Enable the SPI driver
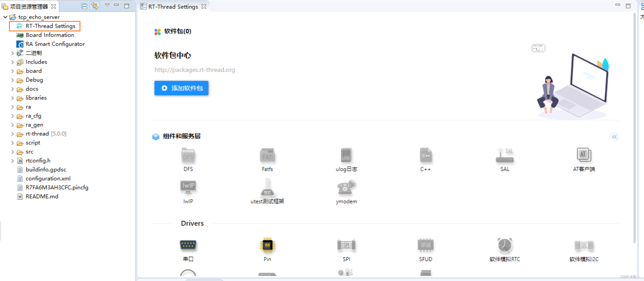 click(x=346, y=246)
